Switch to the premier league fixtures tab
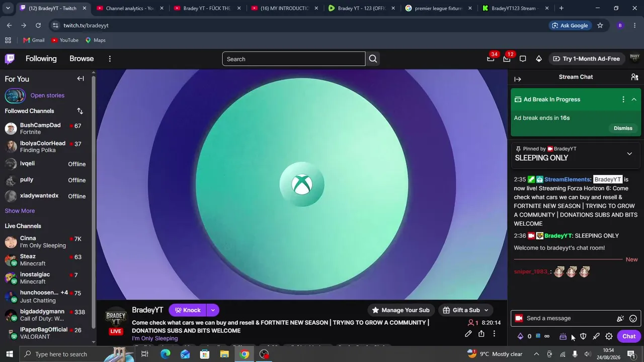The height and width of the screenshot is (362, 644). (439, 8)
